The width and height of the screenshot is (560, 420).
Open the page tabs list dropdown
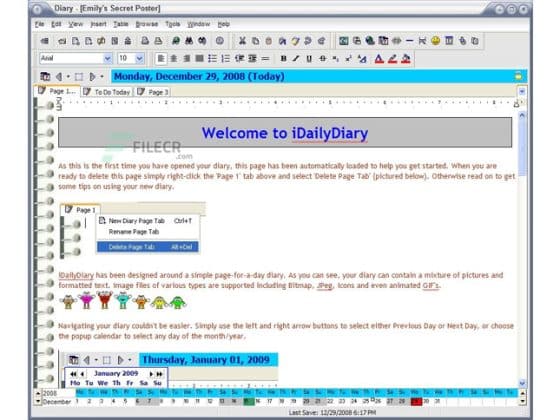[522, 92]
